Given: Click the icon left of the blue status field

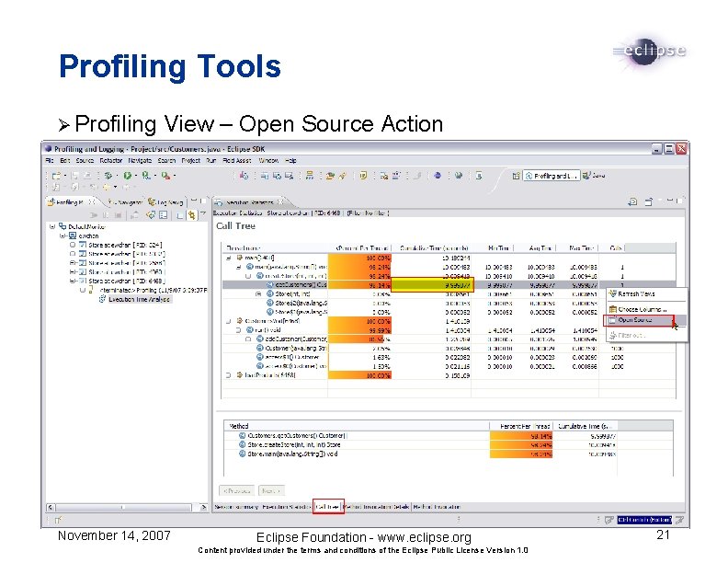Looking at the screenshot, I should pos(609,520).
